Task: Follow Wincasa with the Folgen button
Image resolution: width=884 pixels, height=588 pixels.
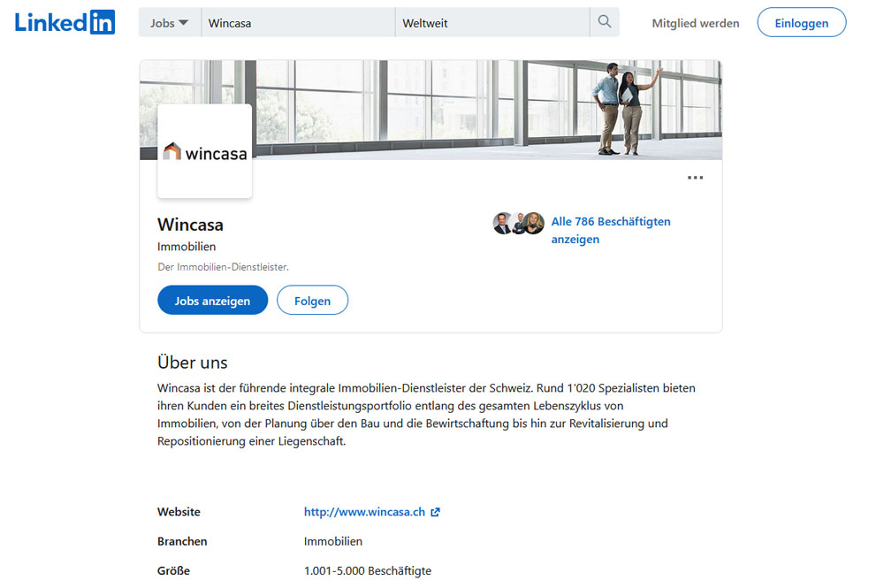Action: pyautogui.click(x=312, y=300)
